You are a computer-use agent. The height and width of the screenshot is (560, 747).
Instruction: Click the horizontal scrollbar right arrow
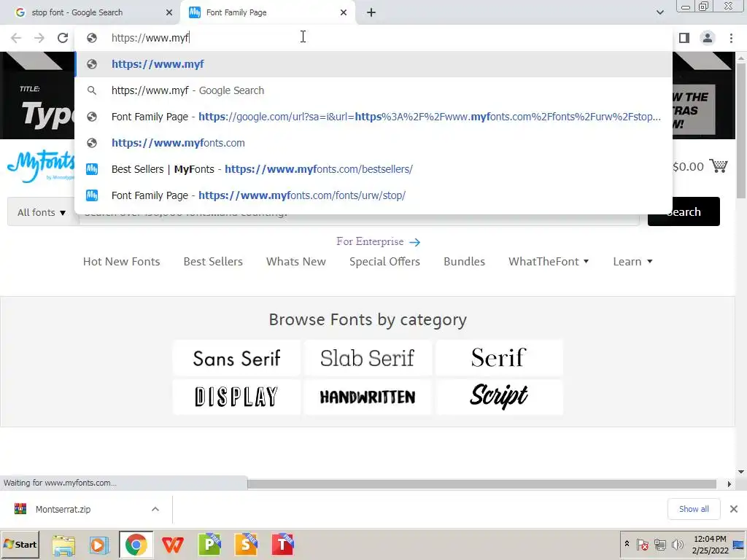tap(729, 484)
